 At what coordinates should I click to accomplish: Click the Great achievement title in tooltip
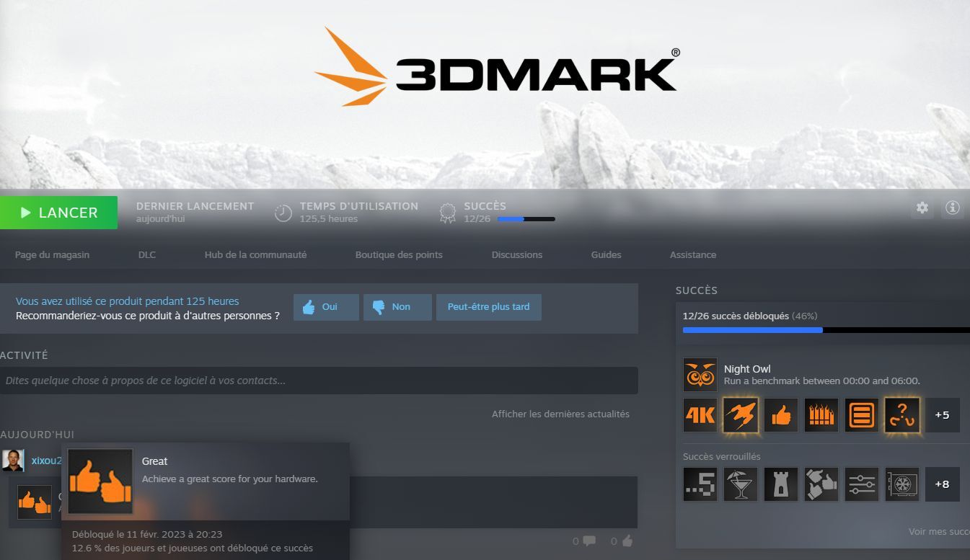[154, 461]
